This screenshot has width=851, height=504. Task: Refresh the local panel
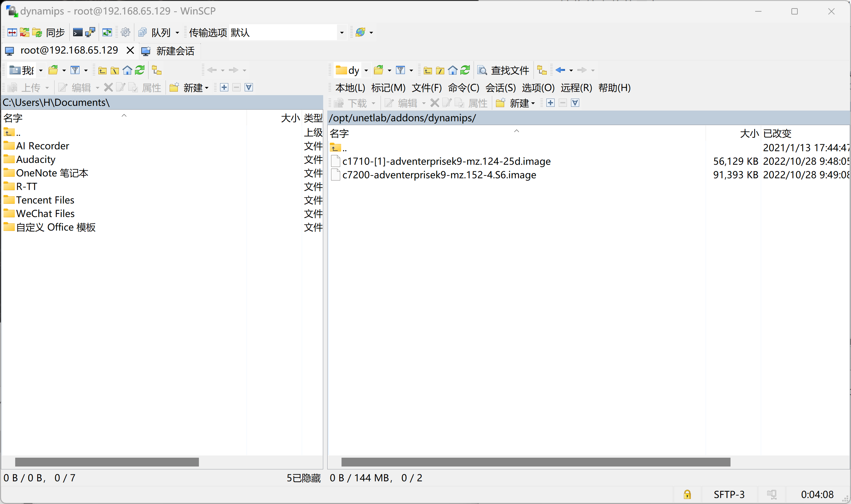pyautogui.click(x=140, y=70)
